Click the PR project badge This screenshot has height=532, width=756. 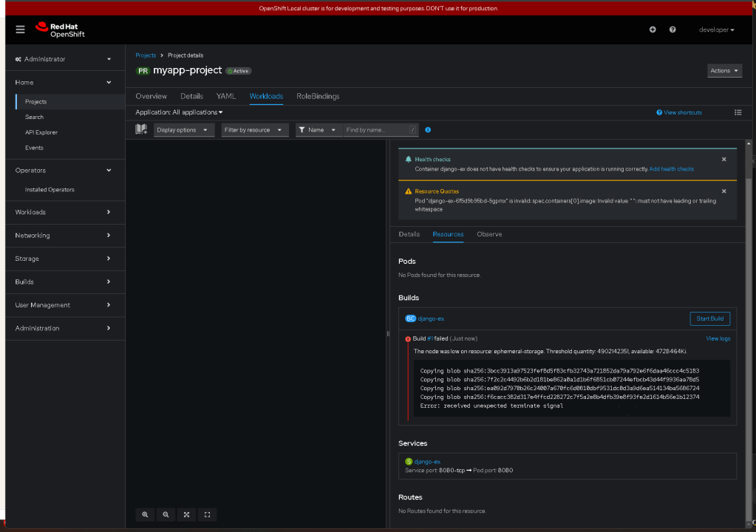pos(143,71)
